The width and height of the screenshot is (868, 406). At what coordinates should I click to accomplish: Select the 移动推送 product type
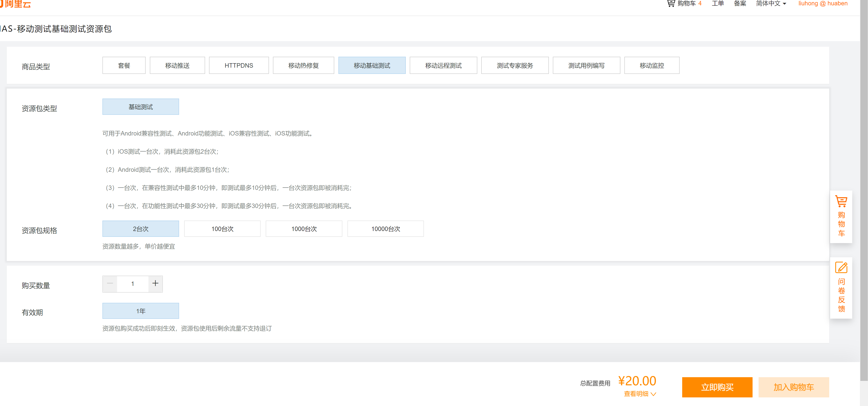(x=177, y=65)
